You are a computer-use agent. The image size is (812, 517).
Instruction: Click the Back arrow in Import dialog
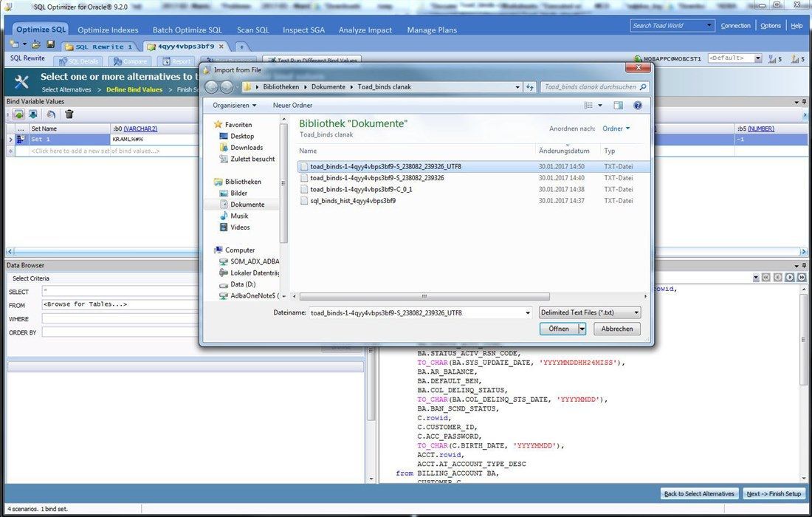point(211,87)
